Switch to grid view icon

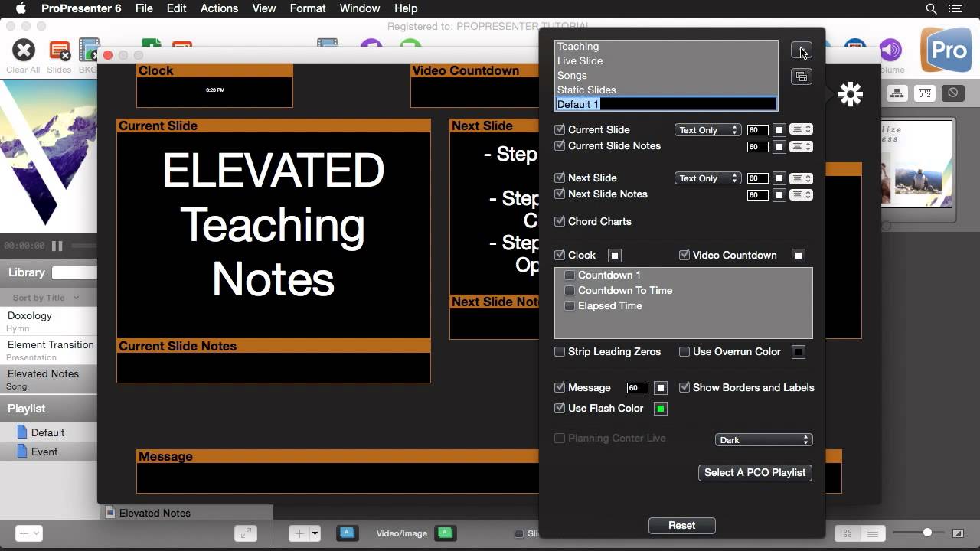848,533
